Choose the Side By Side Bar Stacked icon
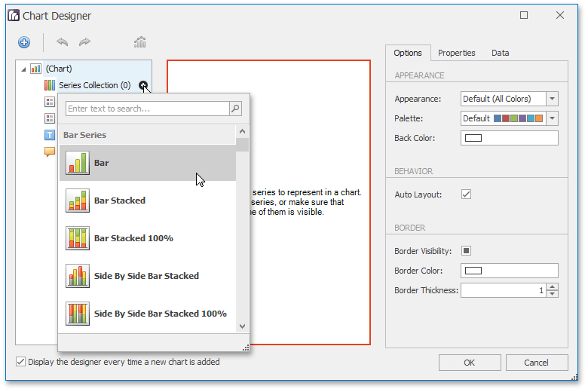 (x=78, y=276)
